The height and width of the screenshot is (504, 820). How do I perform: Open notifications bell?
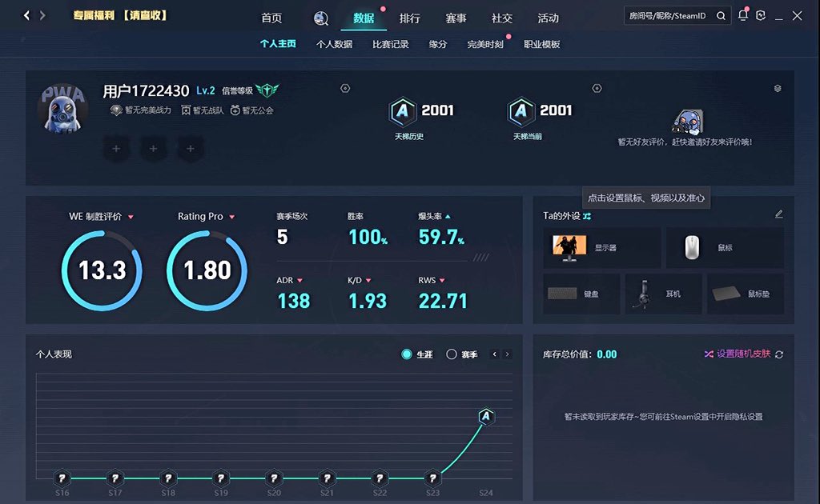(742, 15)
